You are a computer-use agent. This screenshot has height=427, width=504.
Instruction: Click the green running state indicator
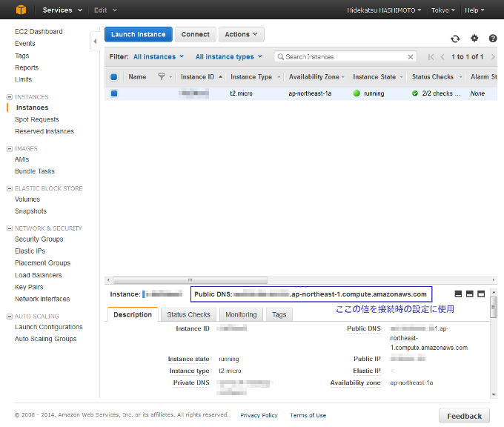point(357,93)
